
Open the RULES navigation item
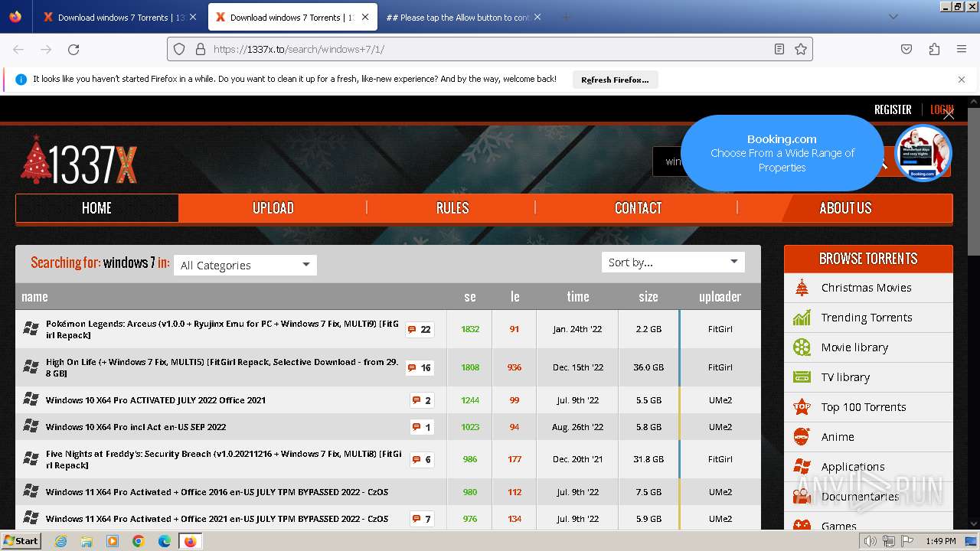tap(452, 207)
